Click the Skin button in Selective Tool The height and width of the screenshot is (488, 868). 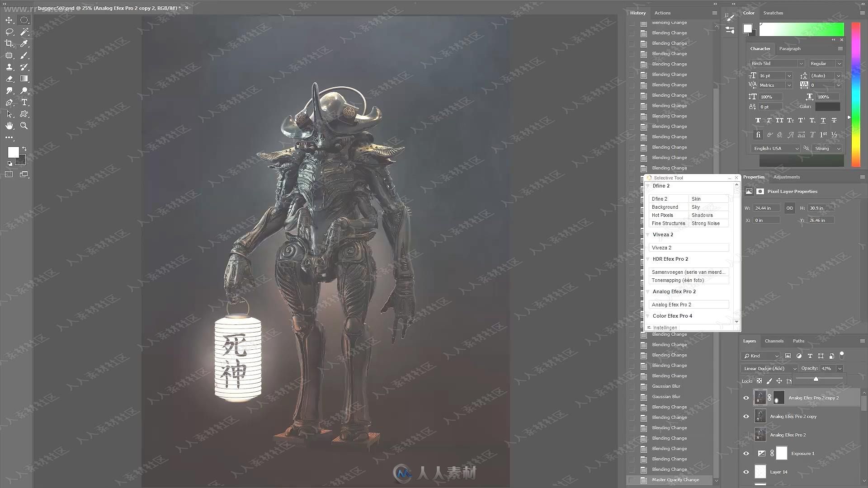click(x=708, y=199)
